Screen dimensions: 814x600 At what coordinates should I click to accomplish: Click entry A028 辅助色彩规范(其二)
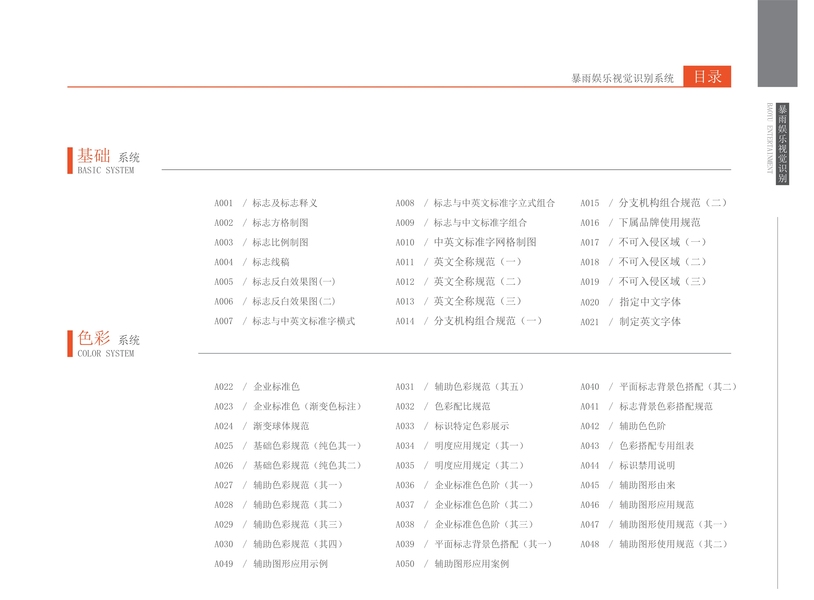point(278,505)
